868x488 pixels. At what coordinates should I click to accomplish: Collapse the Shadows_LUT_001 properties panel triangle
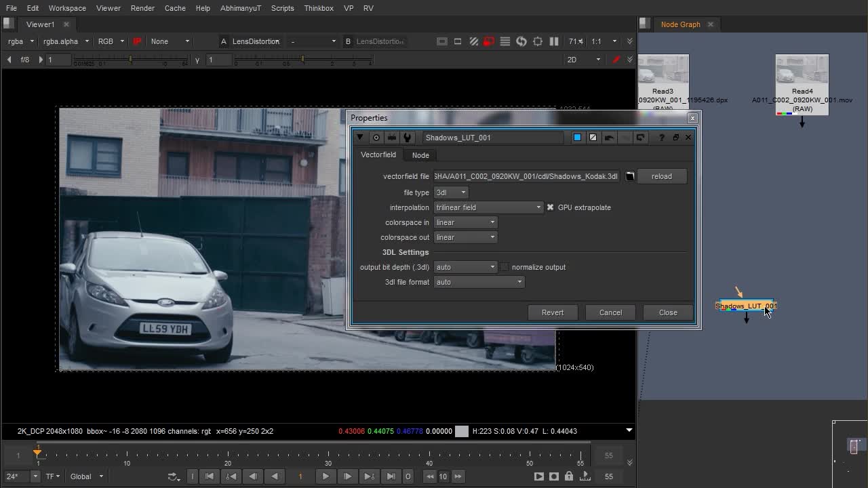pyautogui.click(x=360, y=138)
